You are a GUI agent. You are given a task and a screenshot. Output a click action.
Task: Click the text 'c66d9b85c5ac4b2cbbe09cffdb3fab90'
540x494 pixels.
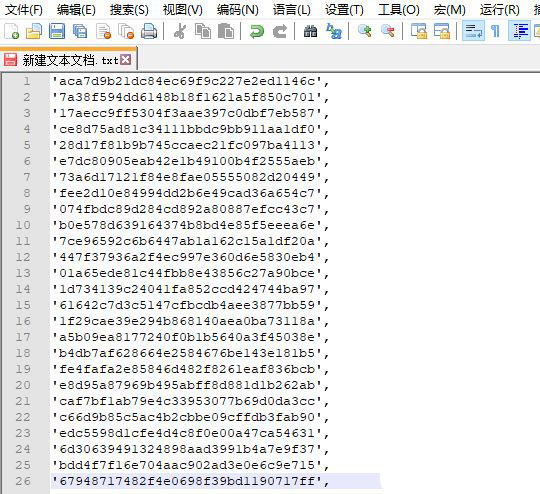click(187, 417)
